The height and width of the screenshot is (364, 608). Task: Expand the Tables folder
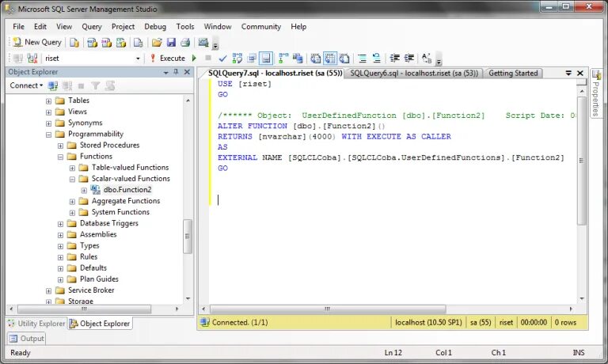pyautogui.click(x=48, y=100)
